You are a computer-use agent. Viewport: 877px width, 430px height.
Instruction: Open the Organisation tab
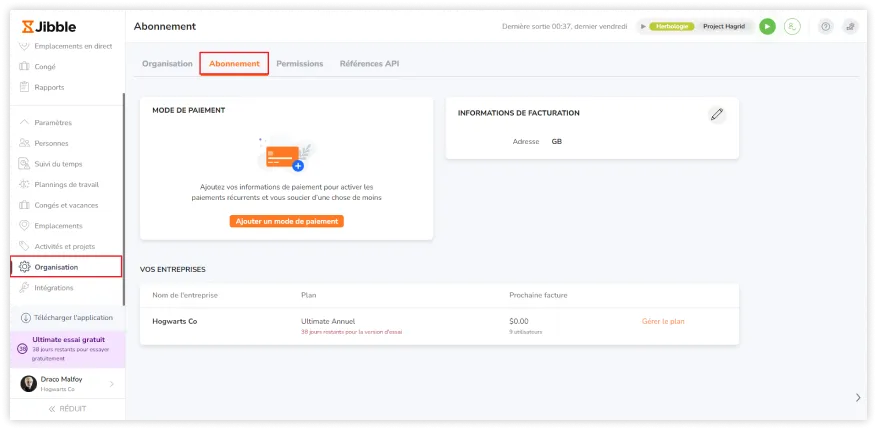click(167, 64)
